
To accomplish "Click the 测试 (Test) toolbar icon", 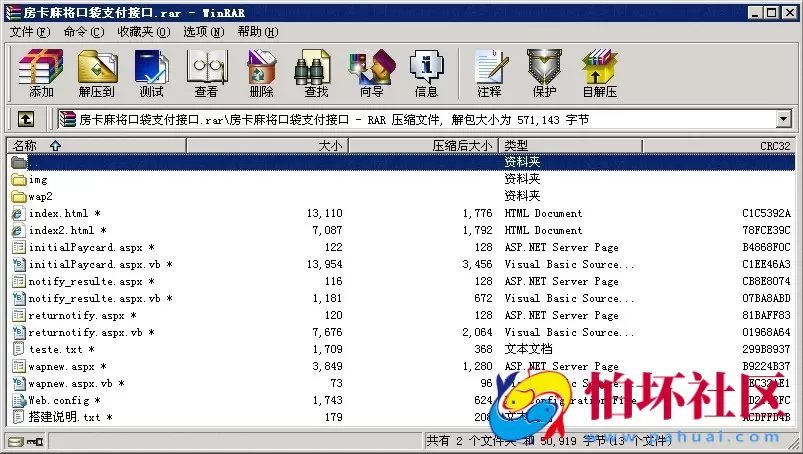I will click(x=151, y=67).
